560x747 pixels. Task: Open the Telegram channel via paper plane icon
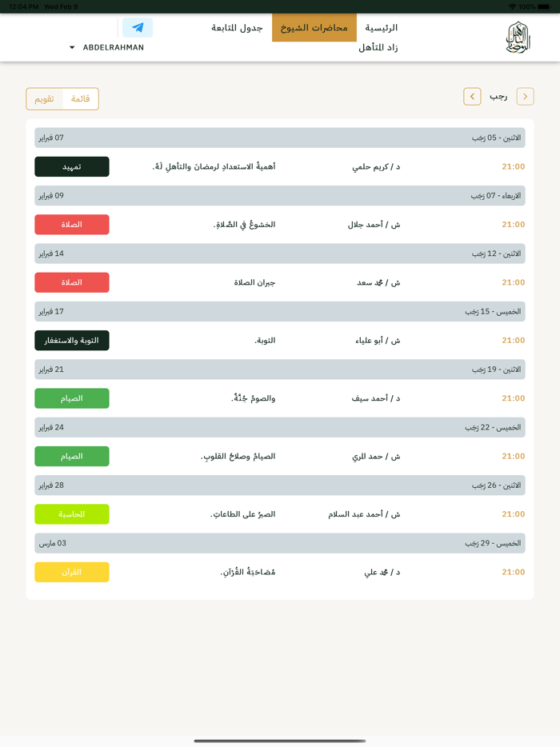136,27
